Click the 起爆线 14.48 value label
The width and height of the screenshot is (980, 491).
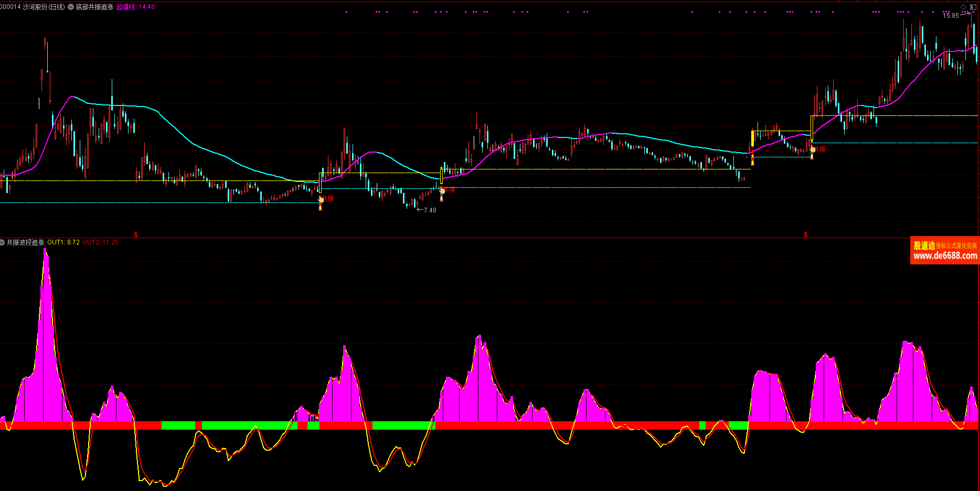[x=135, y=7]
